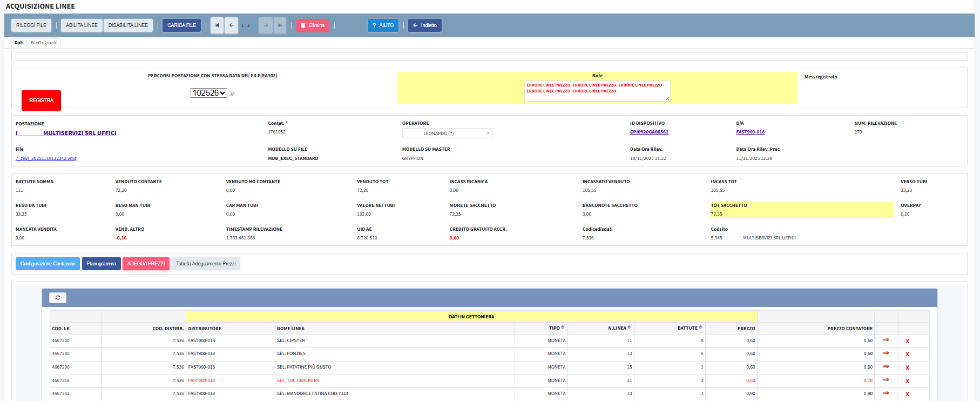Click the ADEGUA PREZZI button
The height and width of the screenshot is (401, 980).
pyautogui.click(x=146, y=264)
